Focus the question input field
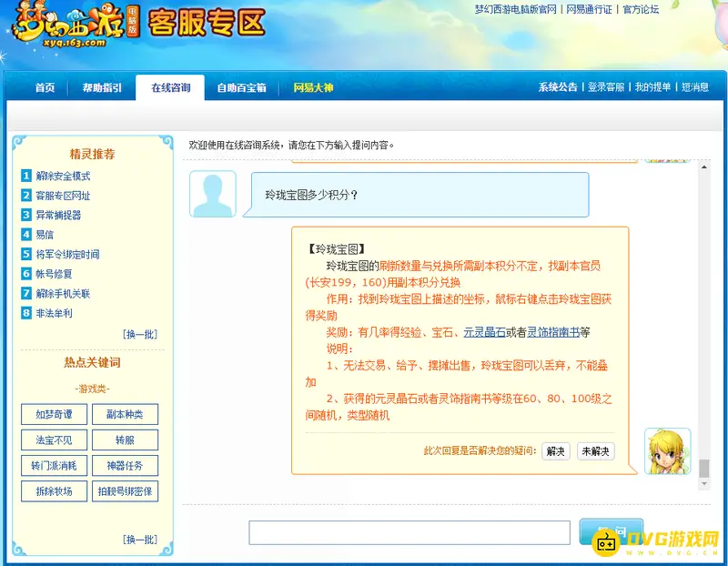The width and height of the screenshot is (728, 566). coord(409,532)
